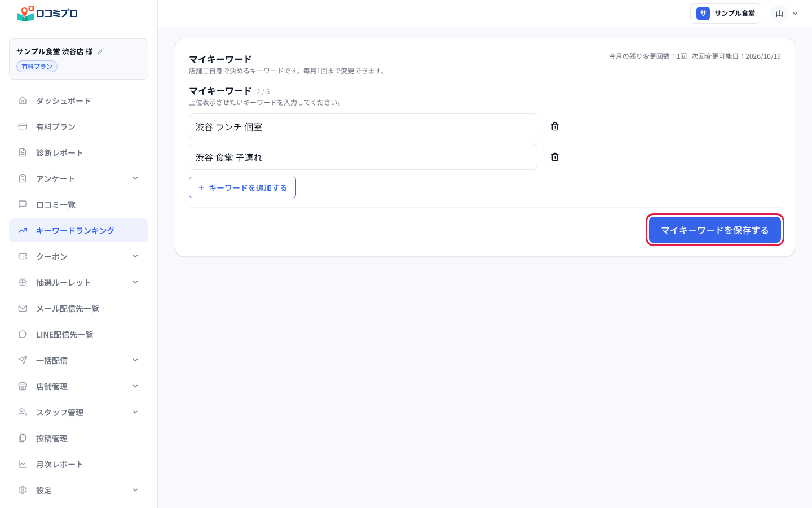Viewport: 812px width, 508px height.
Task: Expand the 一括配信 submenu chevron
Action: click(x=135, y=360)
